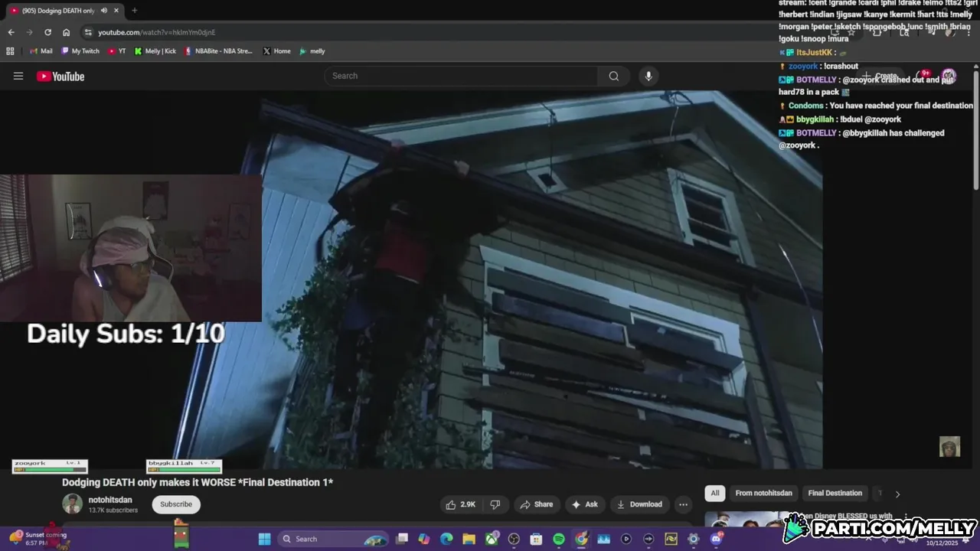Screen dimensions: 980x551
Task: Open Spotify from taskbar
Action: click(x=559, y=539)
